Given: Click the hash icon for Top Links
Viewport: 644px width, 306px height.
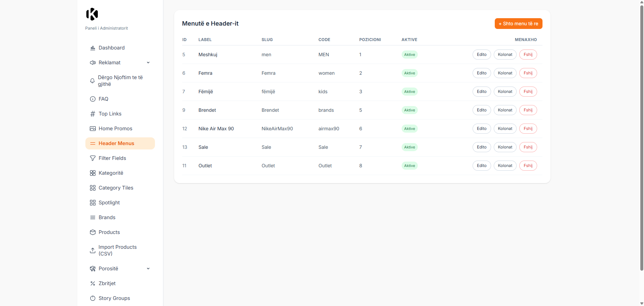Looking at the screenshot, I should tap(93, 114).
